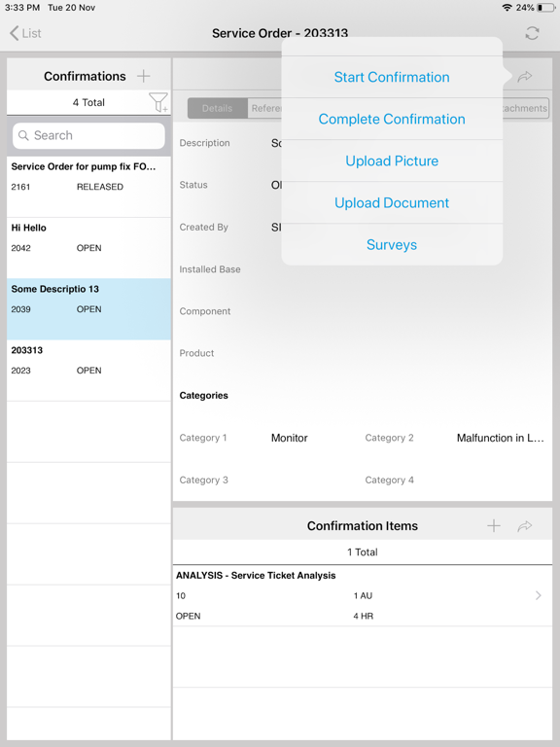Click the Monitor category value
Image resolution: width=560 pixels, height=747 pixels.
[290, 438]
